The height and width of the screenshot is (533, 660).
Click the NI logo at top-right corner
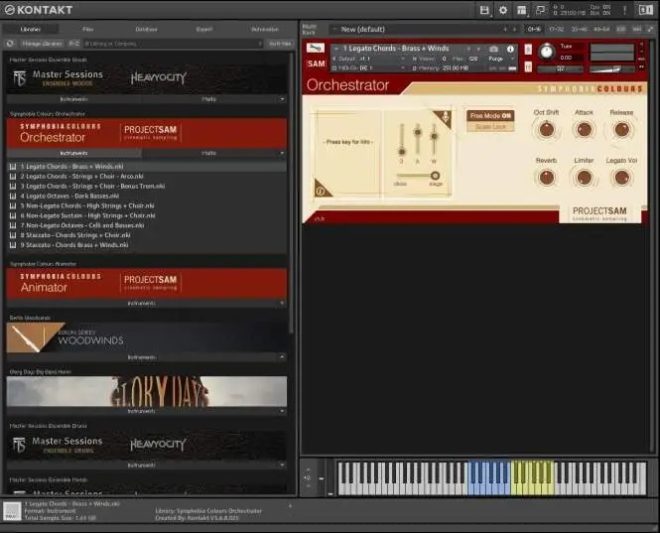click(x=646, y=10)
